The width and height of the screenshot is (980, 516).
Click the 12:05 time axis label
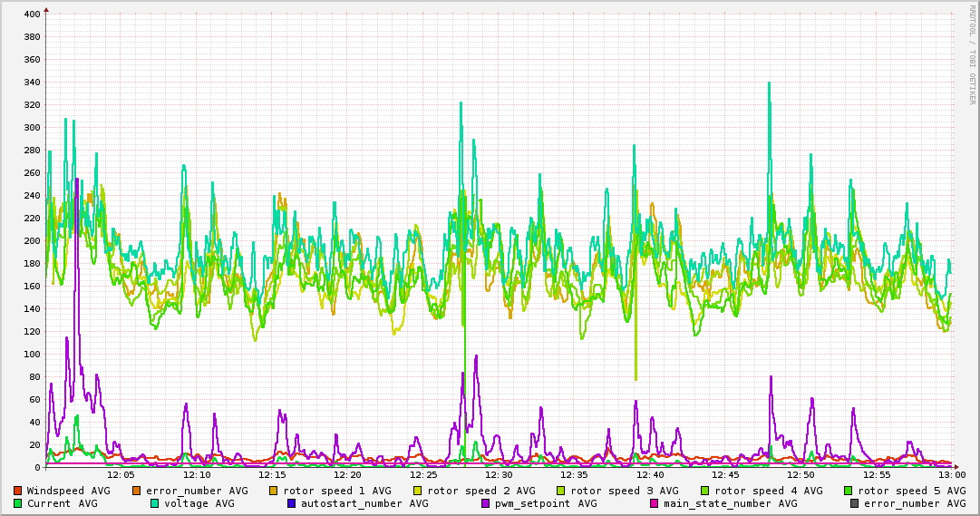pos(121,474)
